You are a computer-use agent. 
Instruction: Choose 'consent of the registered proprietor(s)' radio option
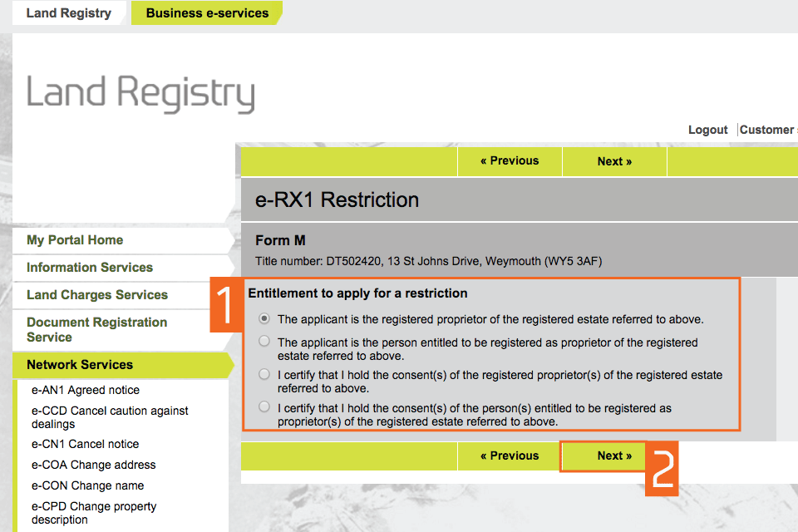[x=264, y=374]
